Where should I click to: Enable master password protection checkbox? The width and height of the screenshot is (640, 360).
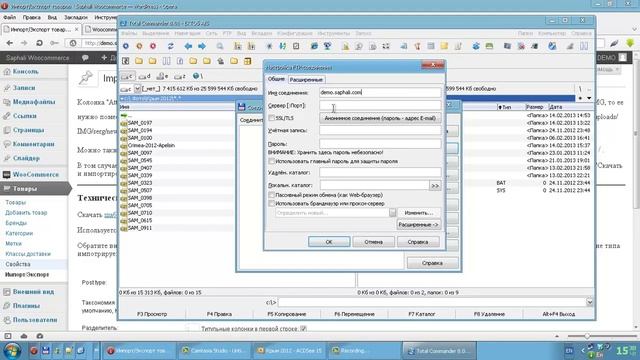pyautogui.click(x=271, y=161)
